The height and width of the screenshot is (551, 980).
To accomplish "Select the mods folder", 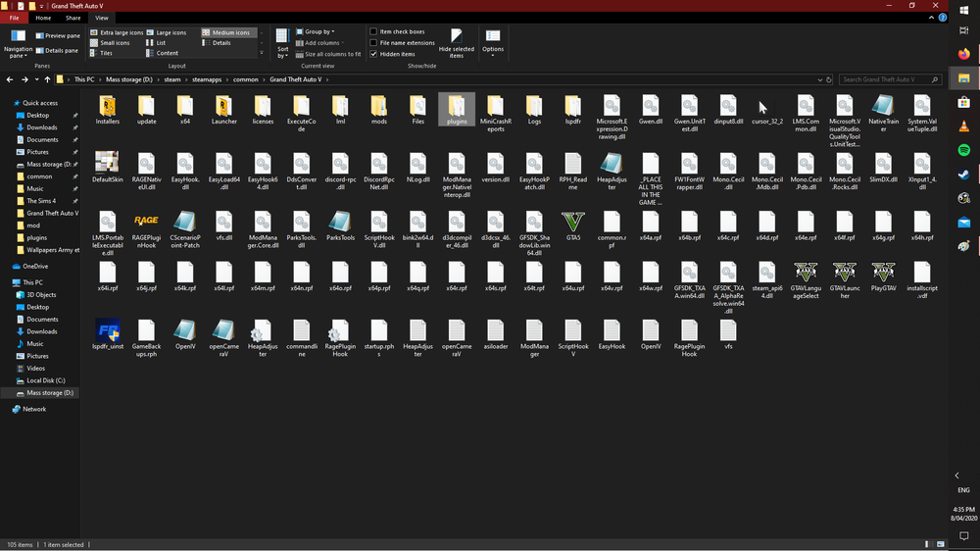I will (x=378, y=106).
